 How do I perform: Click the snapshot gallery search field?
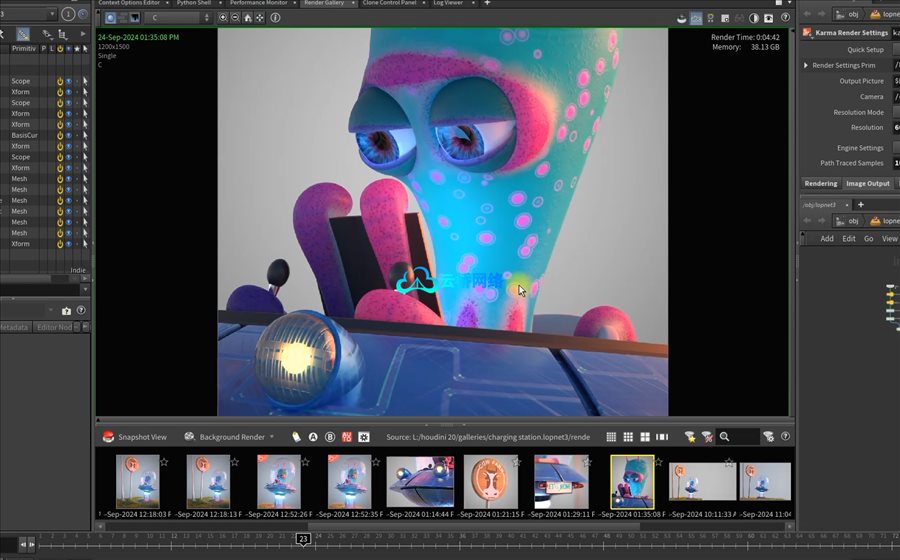coord(740,437)
